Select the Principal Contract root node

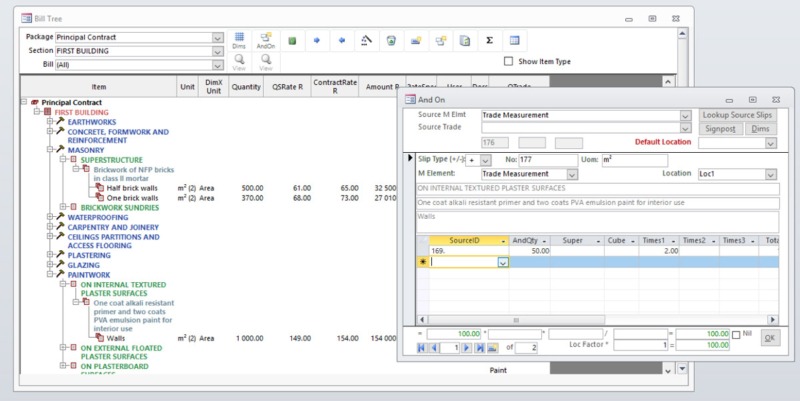coord(71,103)
